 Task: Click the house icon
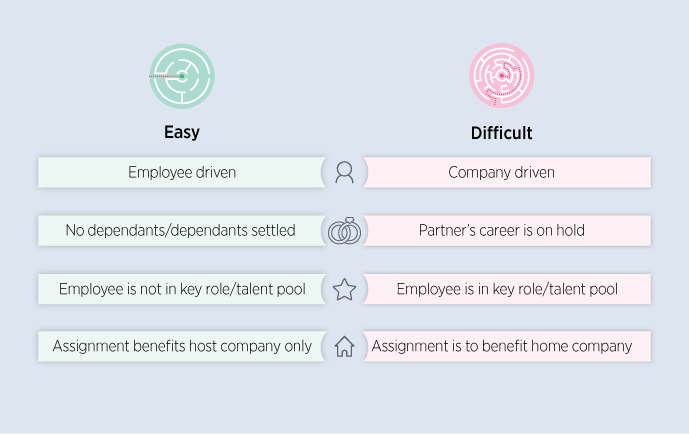pyautogui.click(x=344, y=347)
